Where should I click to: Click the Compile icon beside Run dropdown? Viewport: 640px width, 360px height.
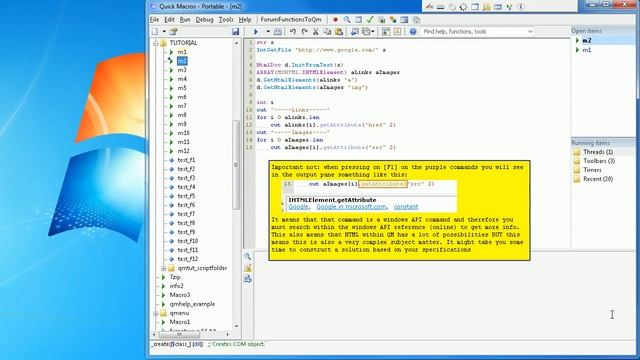point(278,32)
